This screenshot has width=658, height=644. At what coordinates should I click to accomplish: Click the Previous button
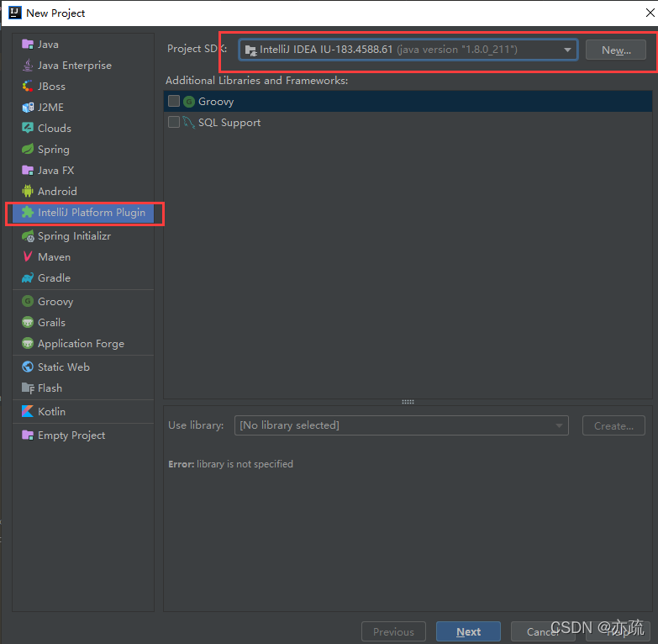click(x=393, y=631)
